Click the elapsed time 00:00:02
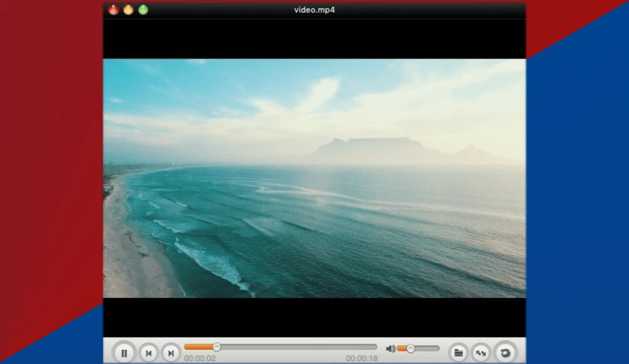Image resolution: width=629 pixels, height=364 pixels. coord(200,358)
